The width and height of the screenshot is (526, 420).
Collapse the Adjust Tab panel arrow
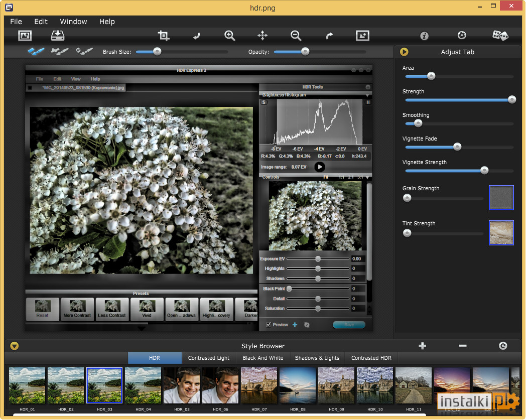tap(404, 52)
